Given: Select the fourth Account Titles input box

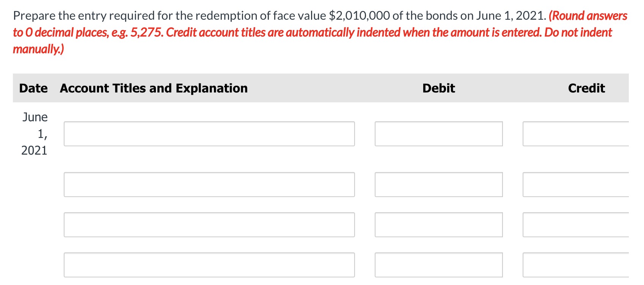Looking at the screenshot, I should [x=209, y=265].
